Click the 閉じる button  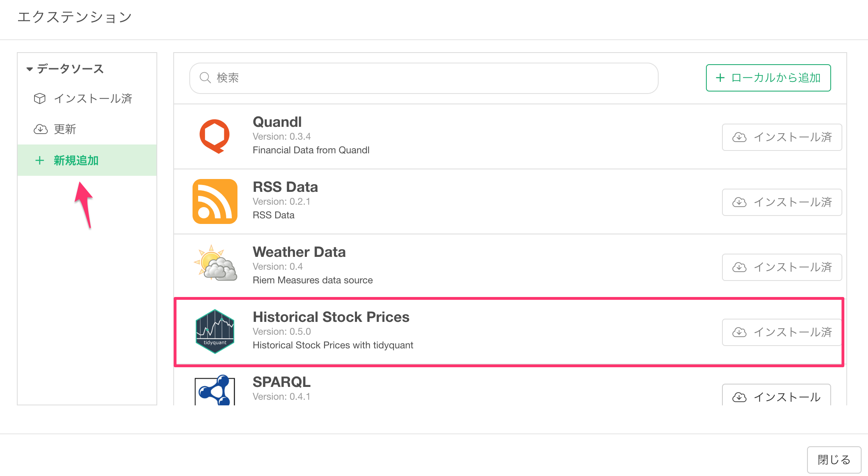click(834, 460)
